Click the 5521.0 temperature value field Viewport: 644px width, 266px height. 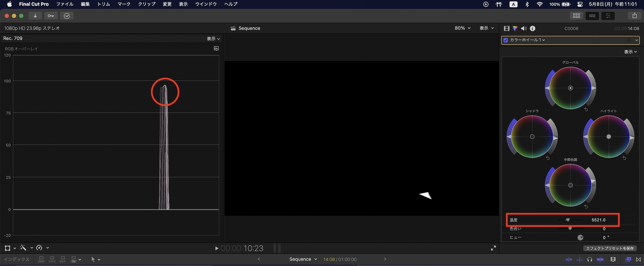pos(598,220)
